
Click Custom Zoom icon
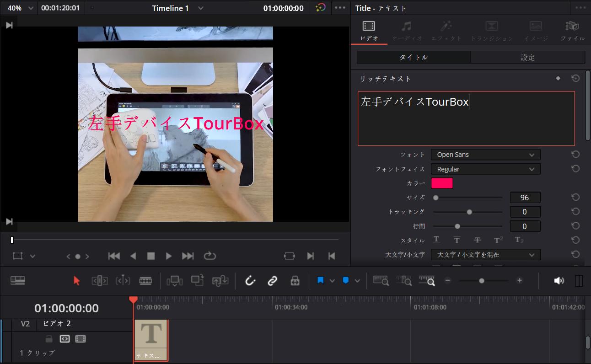coord(427,281)
